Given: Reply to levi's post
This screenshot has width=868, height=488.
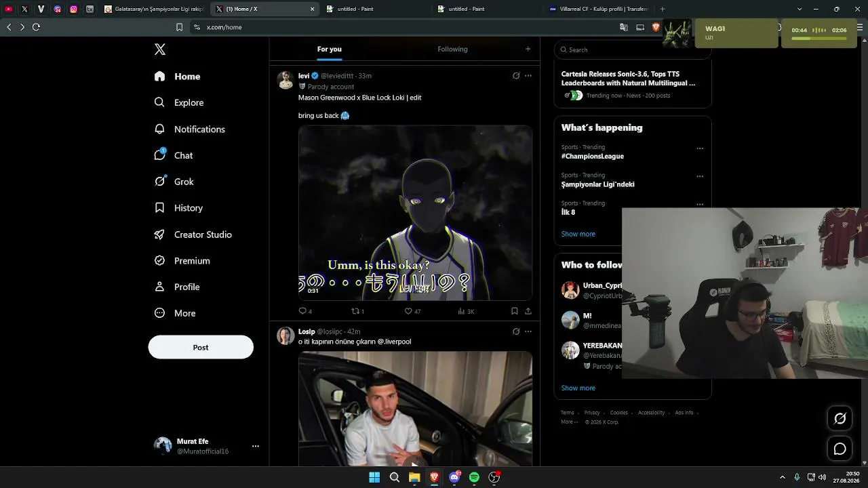Looking at the screenshot, I should coord(305,311).
